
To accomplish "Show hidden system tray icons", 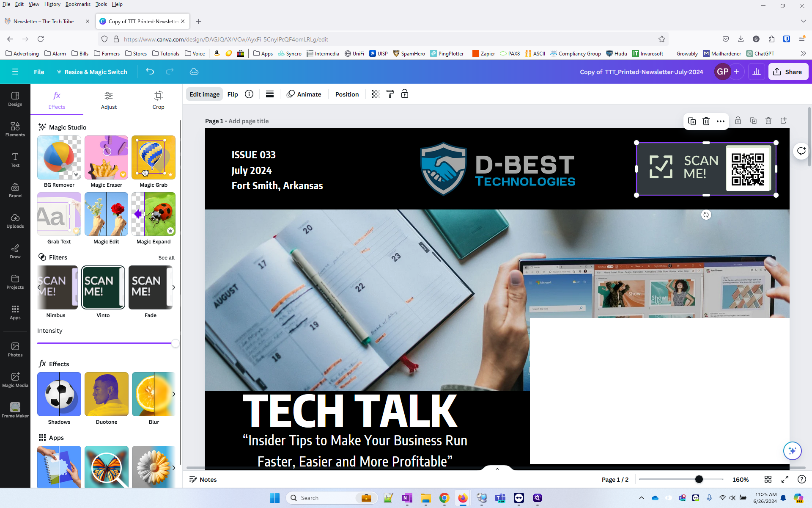I will 642,498.
